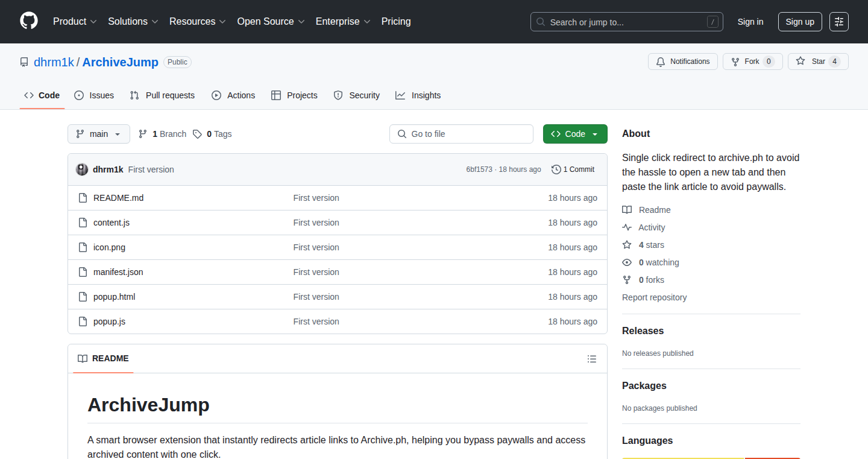
Task: Open the Product menu
Action: pos(75,21)
